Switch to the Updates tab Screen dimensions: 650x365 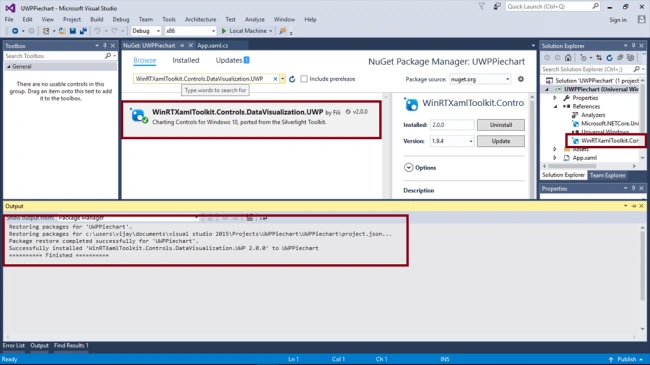[232, 60]
